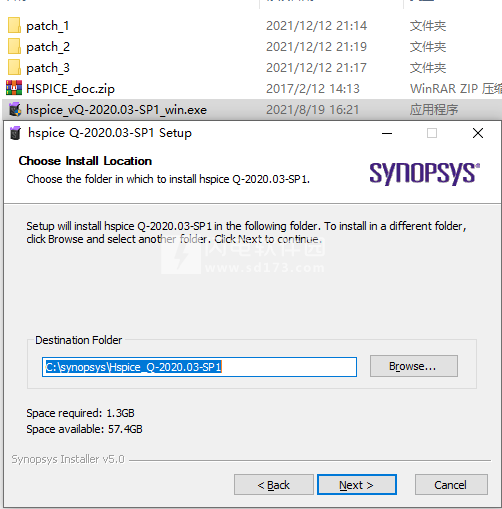
Task: Click the Synopsys logo in setup header
Action: point(425,173)
